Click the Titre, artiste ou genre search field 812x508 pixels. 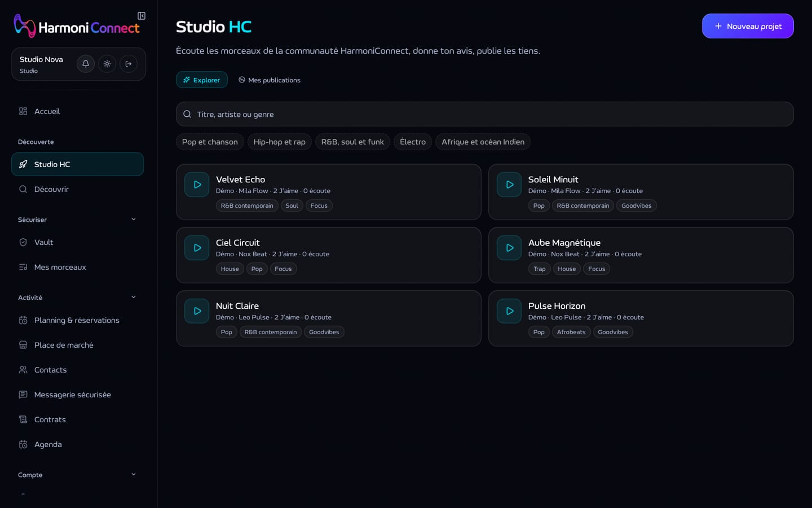coord(485,114)
